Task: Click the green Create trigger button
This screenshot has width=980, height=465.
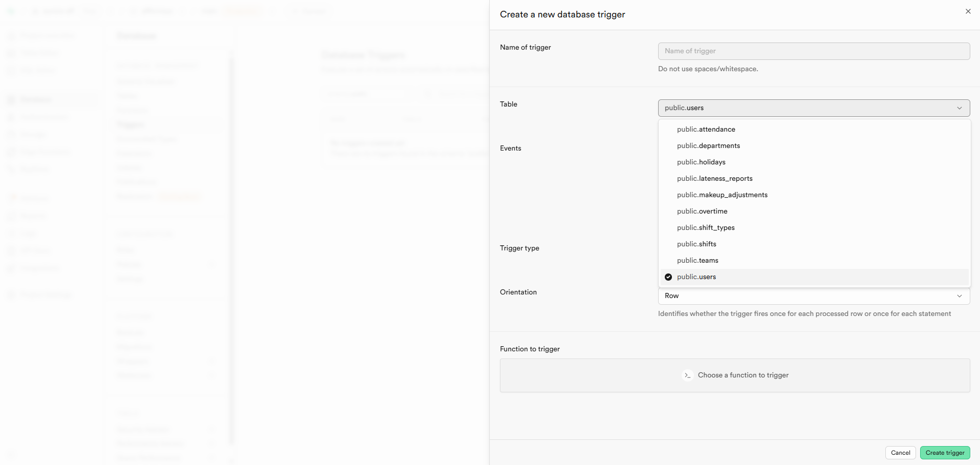Action: [x=945, y=453]
